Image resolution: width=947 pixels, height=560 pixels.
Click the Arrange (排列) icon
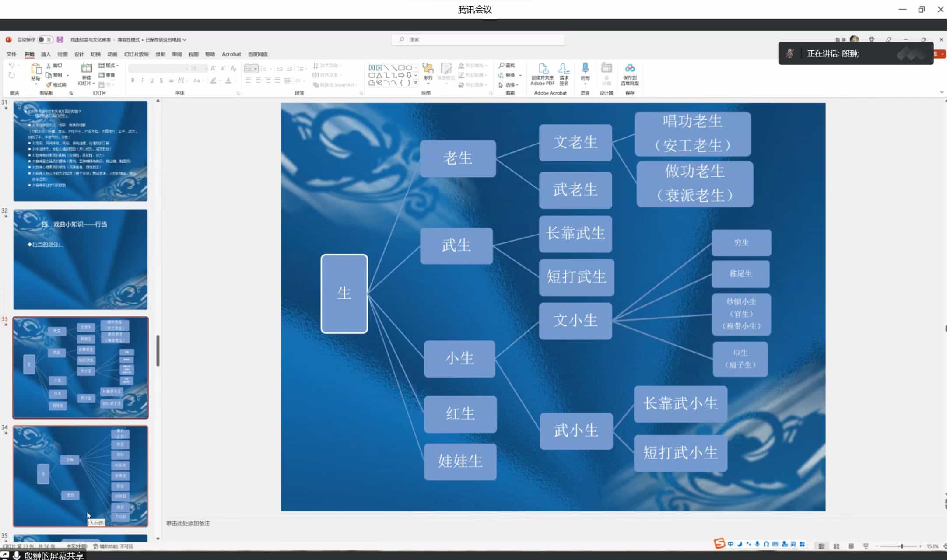[428, 70]
